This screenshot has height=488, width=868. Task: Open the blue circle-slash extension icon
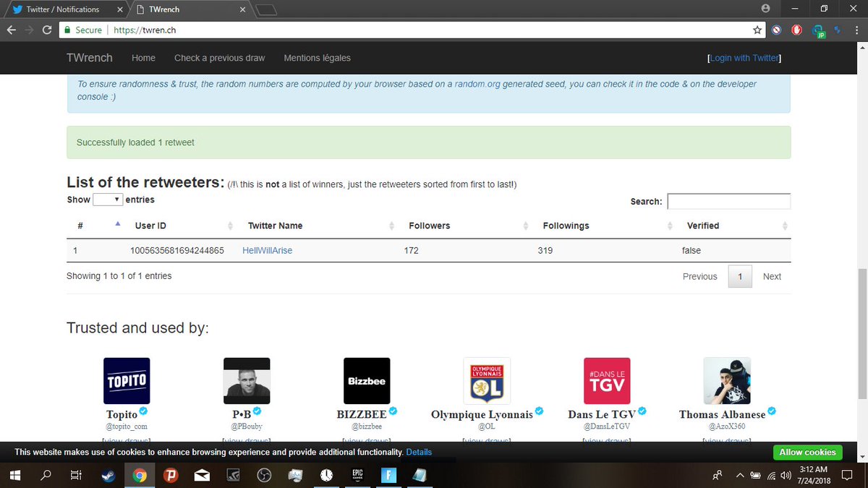coord(776,30)
